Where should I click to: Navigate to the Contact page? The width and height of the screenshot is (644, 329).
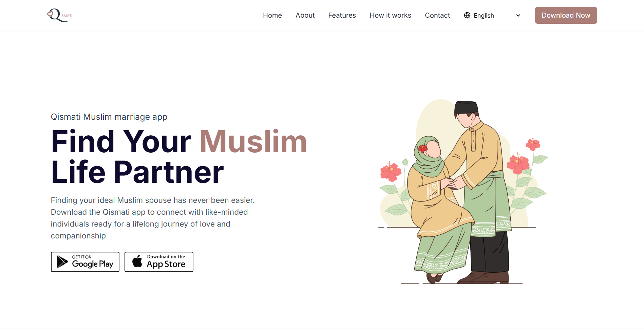(437, 15)
